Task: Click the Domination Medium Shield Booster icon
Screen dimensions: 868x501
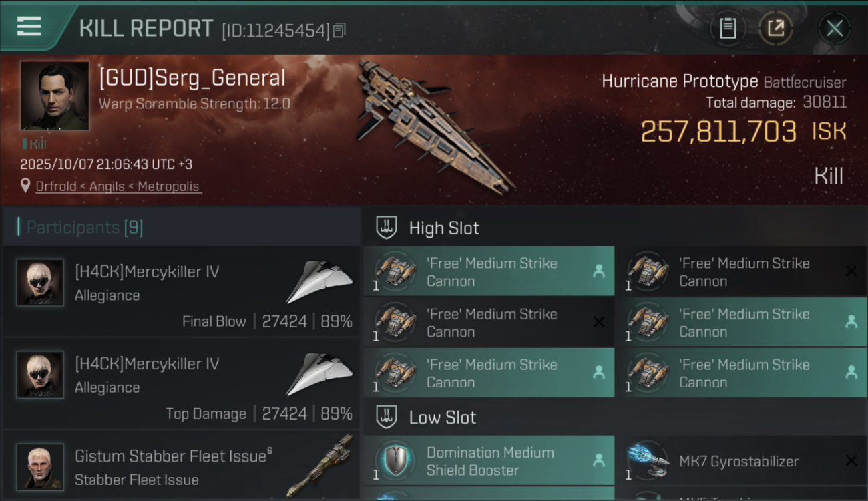Action: [x=394, y=460]
